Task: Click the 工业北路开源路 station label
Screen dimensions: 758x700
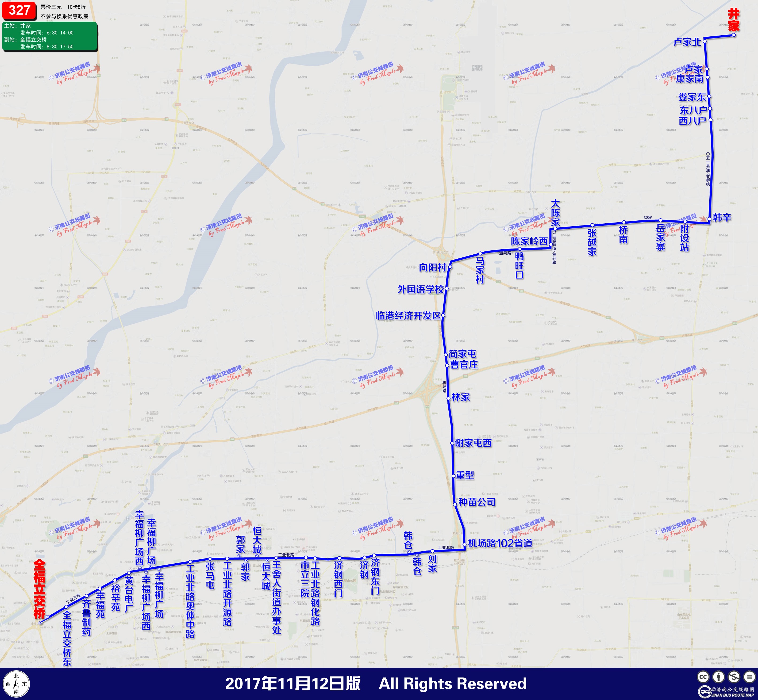Action: [227, 594]
